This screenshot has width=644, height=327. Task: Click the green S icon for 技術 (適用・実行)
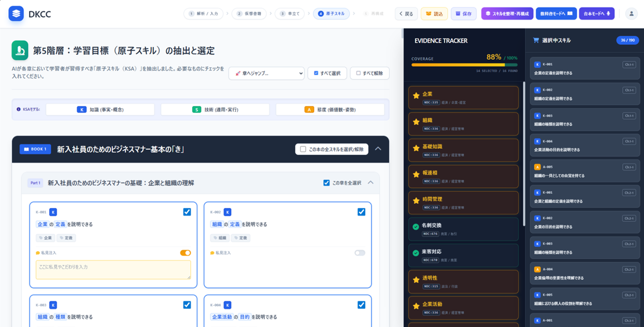[x=196, y=109]
